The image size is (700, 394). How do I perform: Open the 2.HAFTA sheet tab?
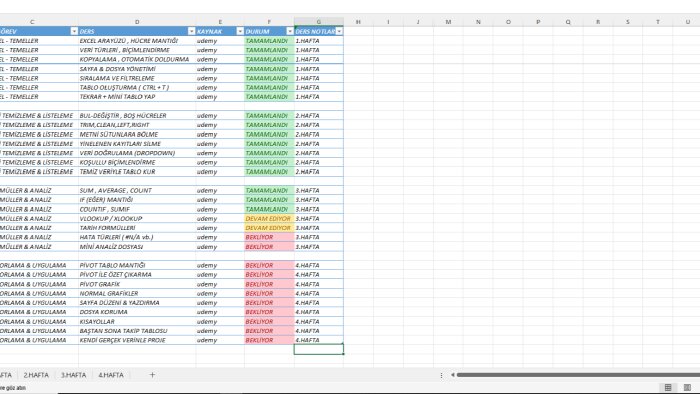click(36, 375)
